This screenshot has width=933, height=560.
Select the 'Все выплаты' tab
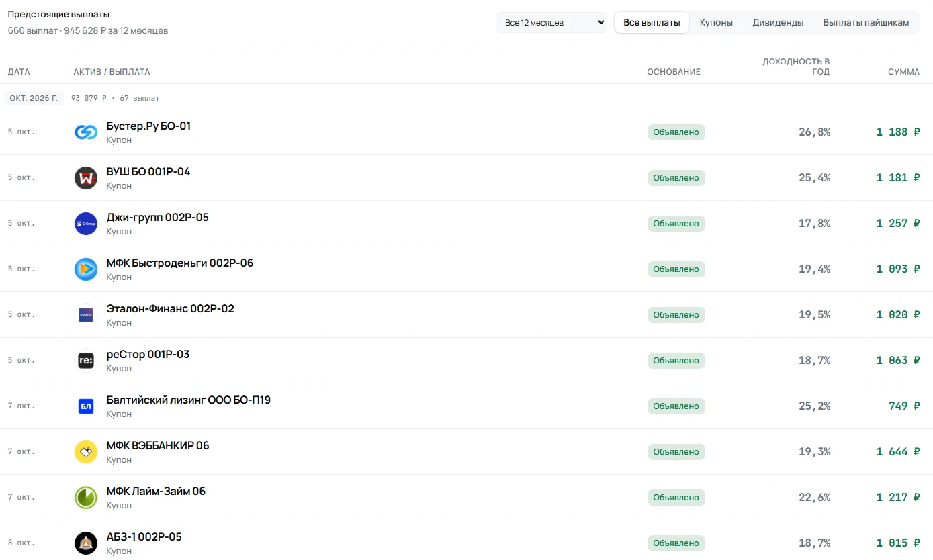[x=652, y=23]
